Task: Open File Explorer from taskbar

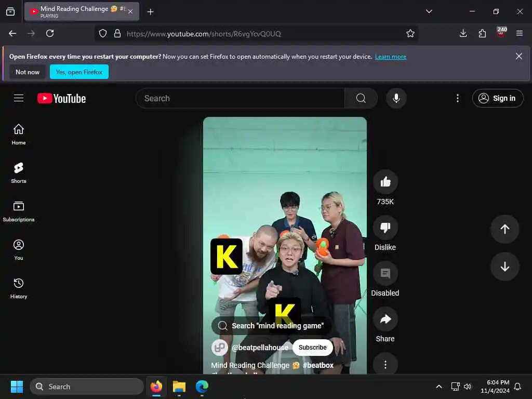Action: coord(179,387)
